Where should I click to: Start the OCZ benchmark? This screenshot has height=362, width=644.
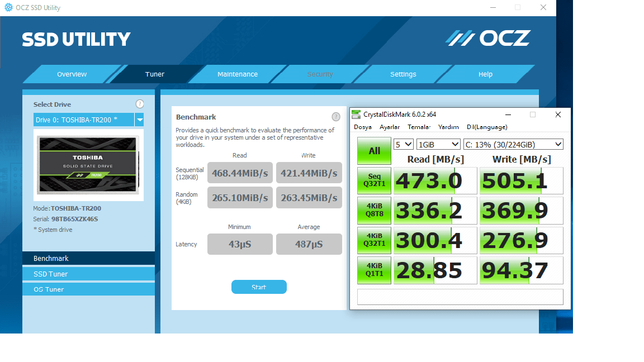(259, 287)
